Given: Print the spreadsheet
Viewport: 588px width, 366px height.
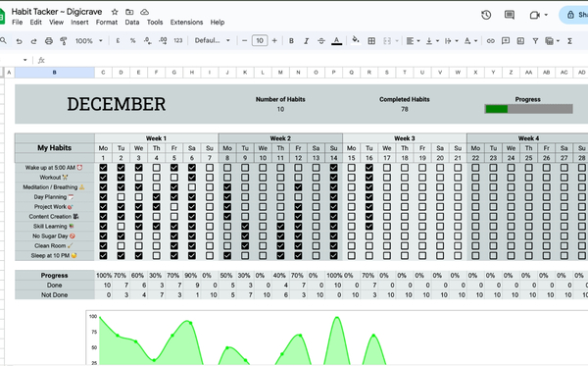Looking at the screenshot, I should coord(49,41).
